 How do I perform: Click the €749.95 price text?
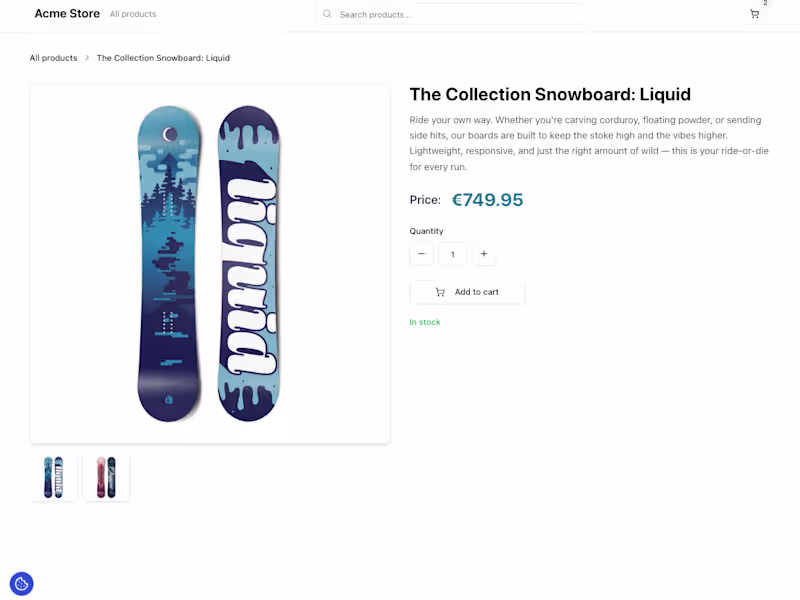(x=488, y=199)
